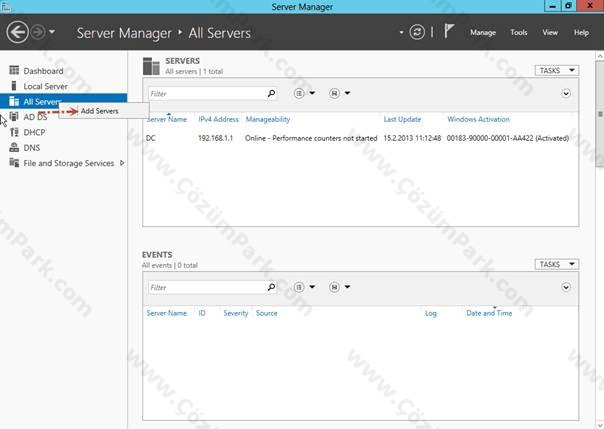Click File and Storage Services icon

coord(14,163)
